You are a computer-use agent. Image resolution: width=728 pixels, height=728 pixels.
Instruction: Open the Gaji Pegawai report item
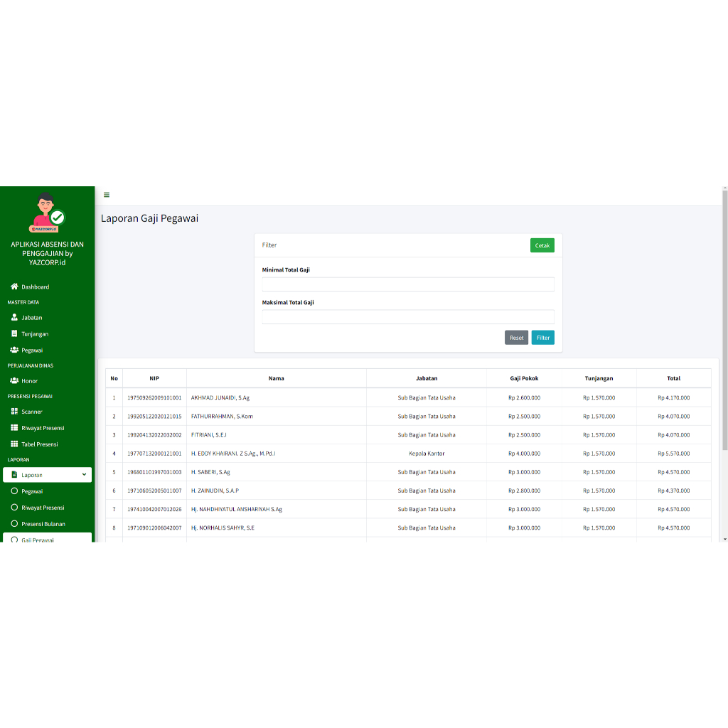[x=48, y=538]
